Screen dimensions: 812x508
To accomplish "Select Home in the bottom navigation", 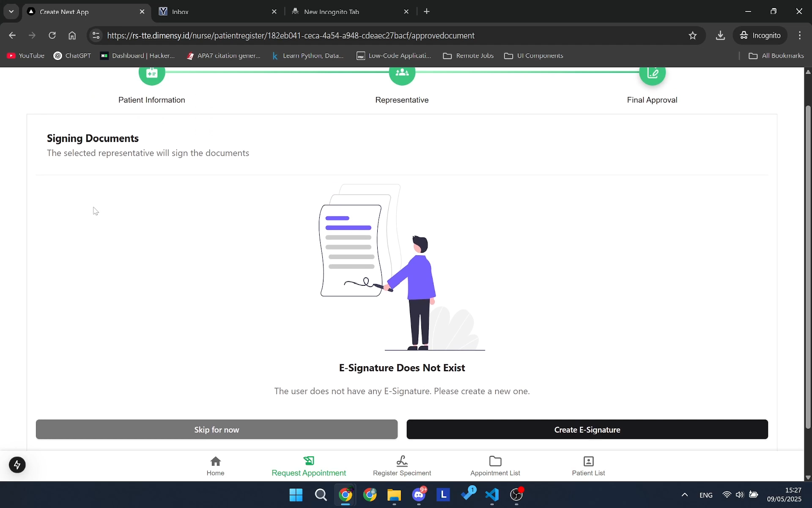I will click(215, 466).
